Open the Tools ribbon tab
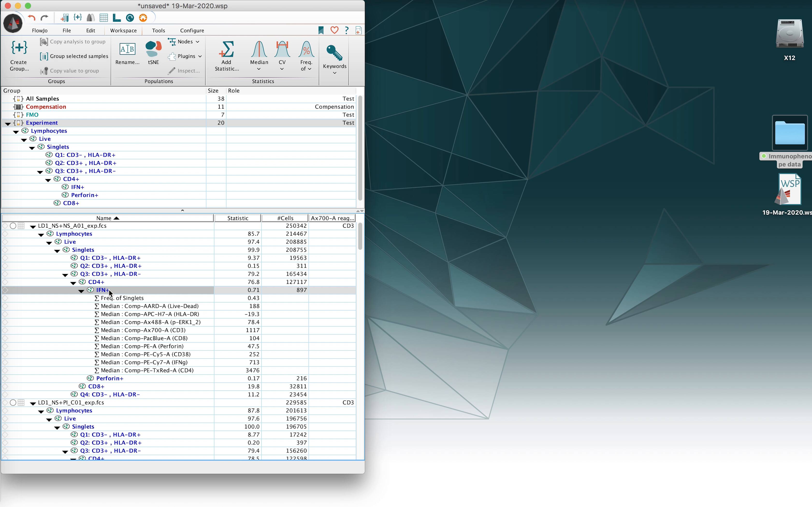Screen dimensions: 812x507 (x=158, y=30)
